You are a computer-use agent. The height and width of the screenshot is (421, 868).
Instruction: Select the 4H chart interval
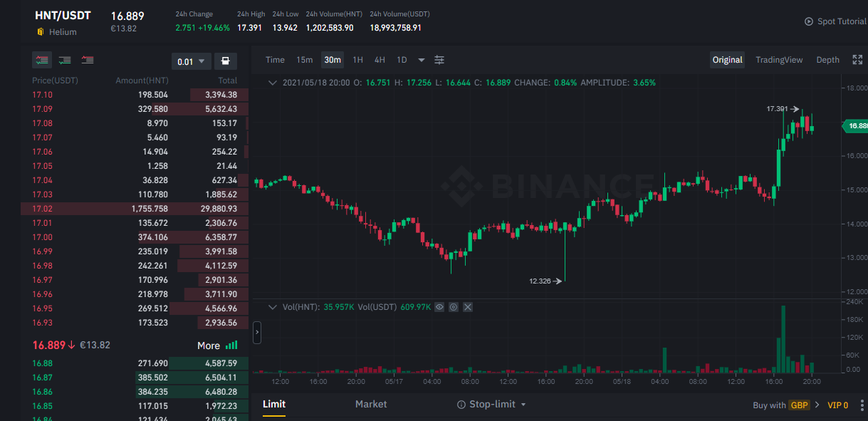point(380,60)
